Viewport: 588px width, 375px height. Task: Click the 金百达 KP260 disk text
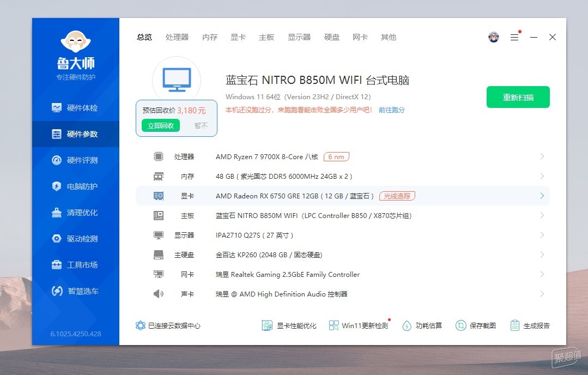[269, 255]
